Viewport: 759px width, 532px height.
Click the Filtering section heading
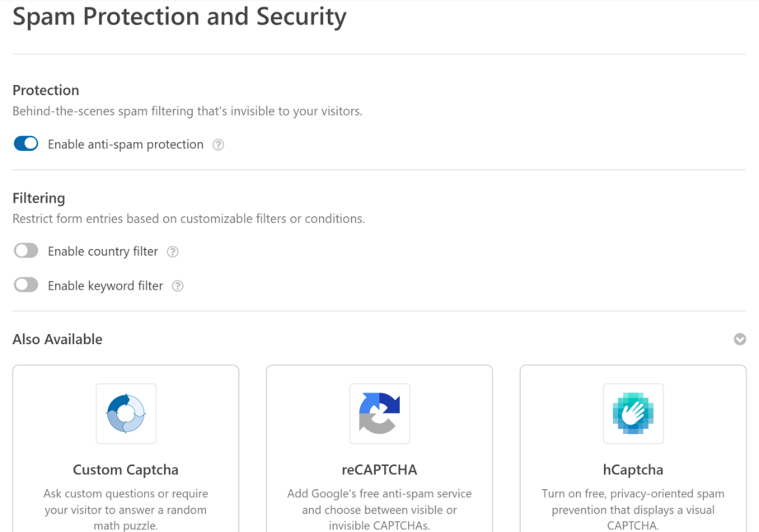click(39, 198)
